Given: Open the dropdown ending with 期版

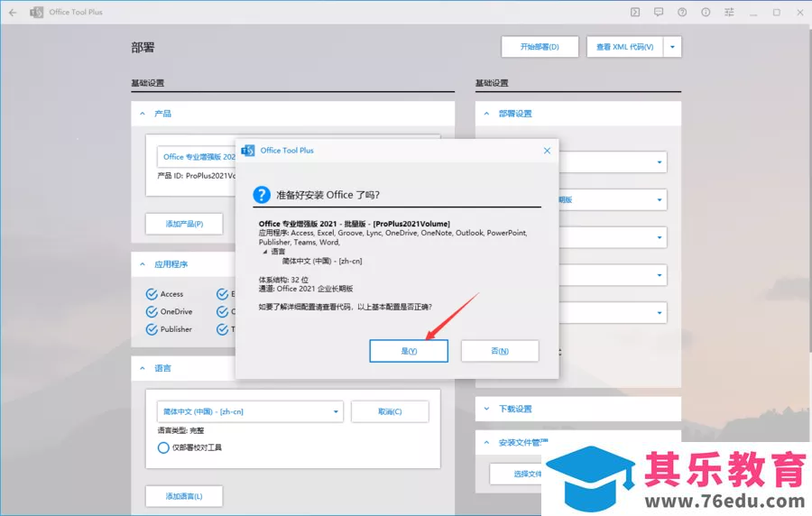Looking at the screenshot, I should [x=613, y=199].
